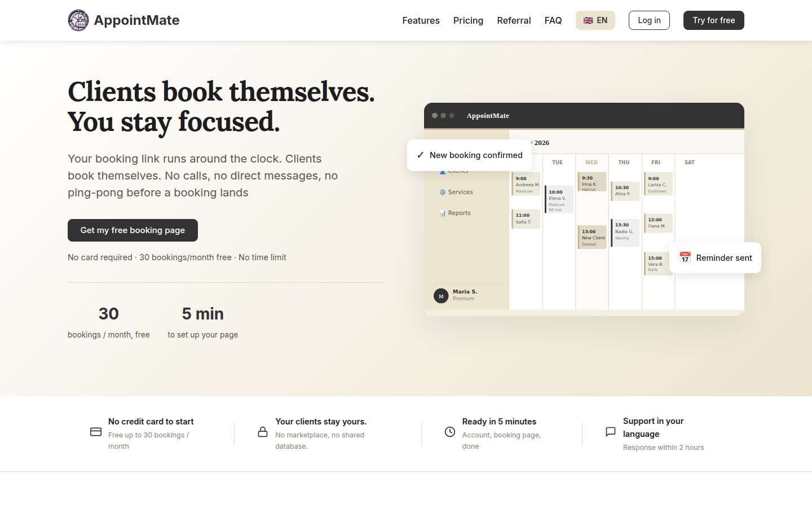Click the chat bubble support icon
The image size is (812, 508).
click(611, 432)
